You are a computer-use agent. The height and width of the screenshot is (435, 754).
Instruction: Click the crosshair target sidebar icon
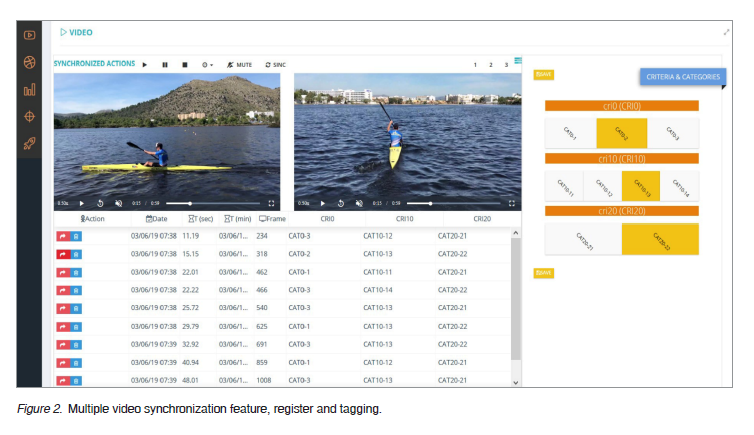point(30,117)
